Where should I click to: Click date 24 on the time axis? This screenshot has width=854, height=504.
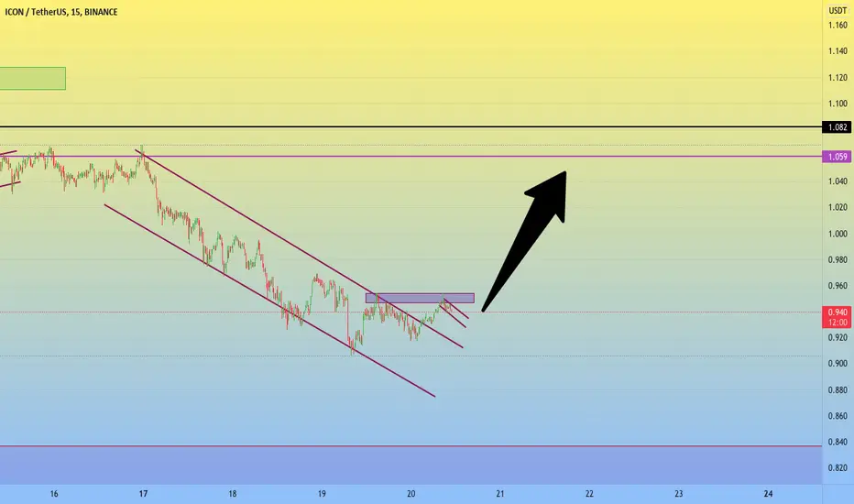tap(768, 494)
